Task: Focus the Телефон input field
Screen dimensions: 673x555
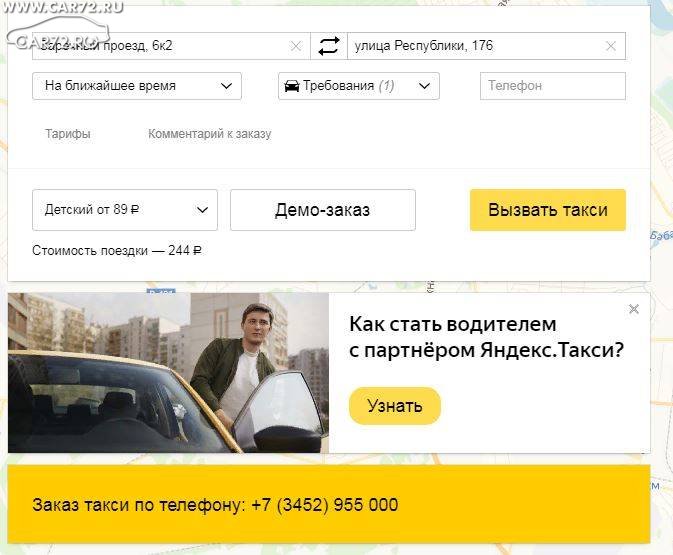Action: [553, 86]
